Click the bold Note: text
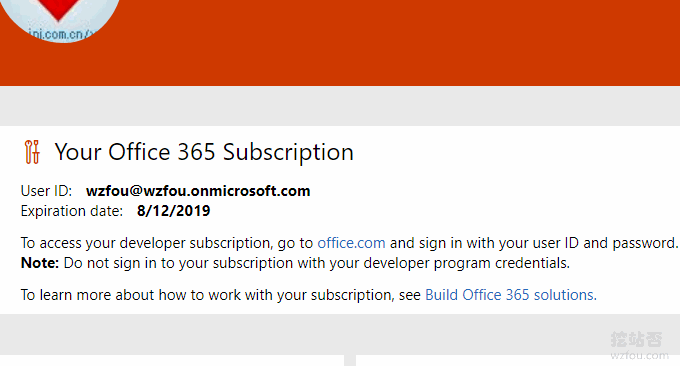The width and height of the screenshot is (680, 366). click(x=40, y=263)
